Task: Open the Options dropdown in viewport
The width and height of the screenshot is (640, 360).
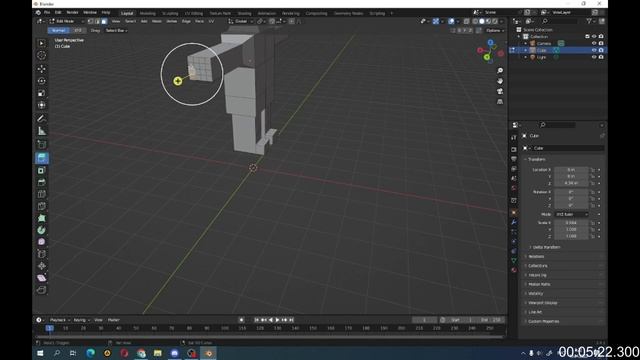Action: coord(494,31)
